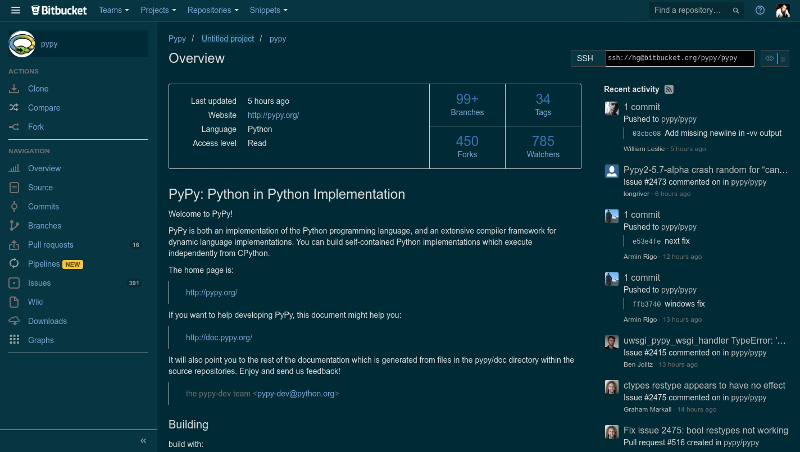This screenshot has height=452, width=800.
Task: Click the NEW badge beside Pipelines
Action: click(72, 264)
